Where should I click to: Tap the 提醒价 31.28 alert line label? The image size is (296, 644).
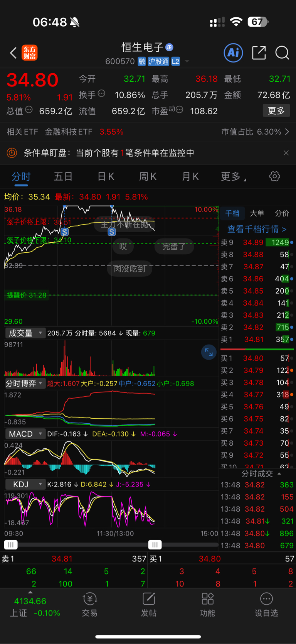click(27, 295)
